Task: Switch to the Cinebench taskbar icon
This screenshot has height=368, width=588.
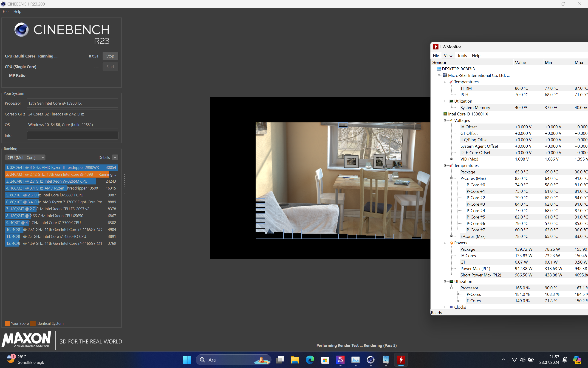Action: [370, 360]
